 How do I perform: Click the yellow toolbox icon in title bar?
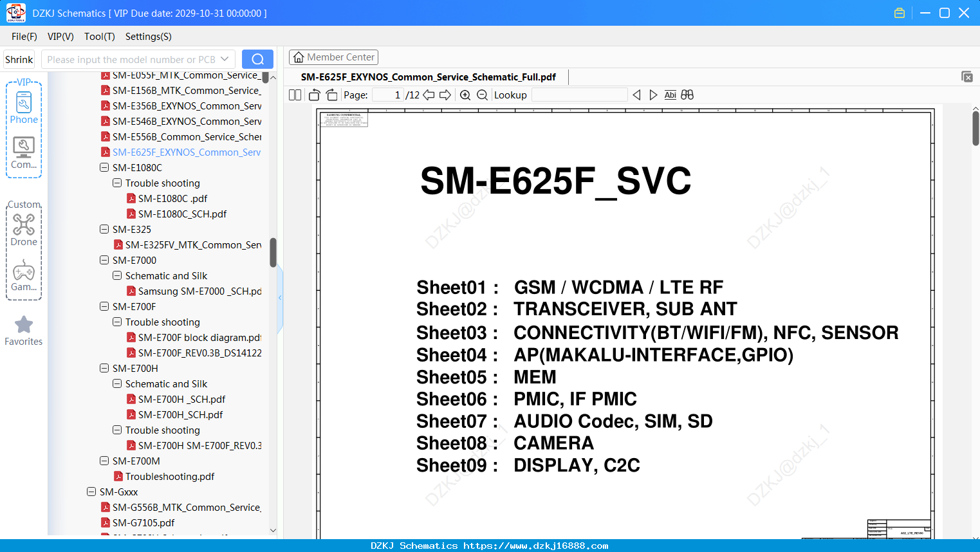[x=900, y=13]
